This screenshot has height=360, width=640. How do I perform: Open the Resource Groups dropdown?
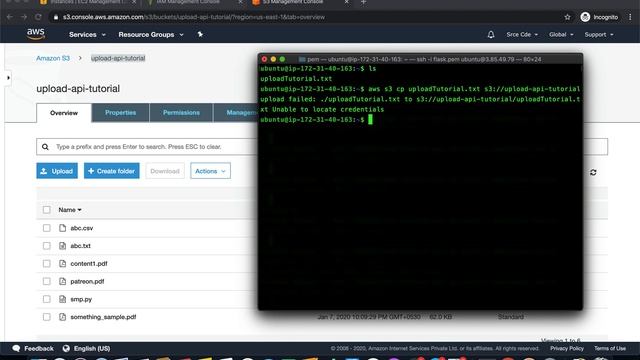(151, 35)
